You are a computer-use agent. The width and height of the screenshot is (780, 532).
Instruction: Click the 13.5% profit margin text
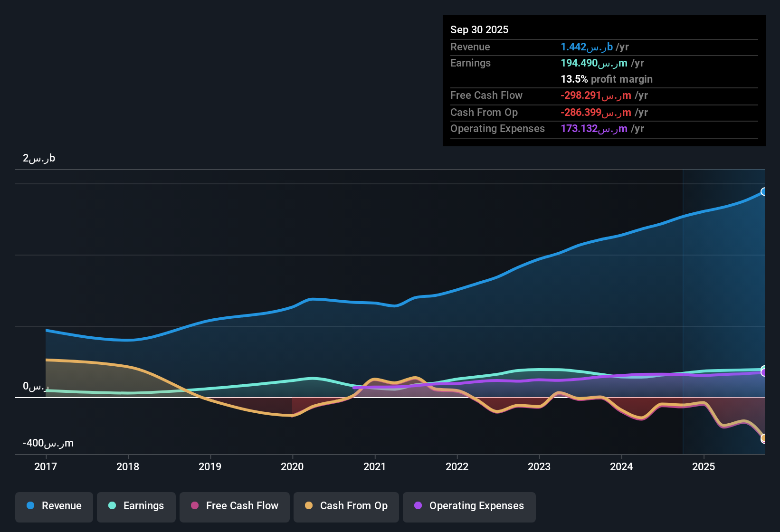pos(607,79)
